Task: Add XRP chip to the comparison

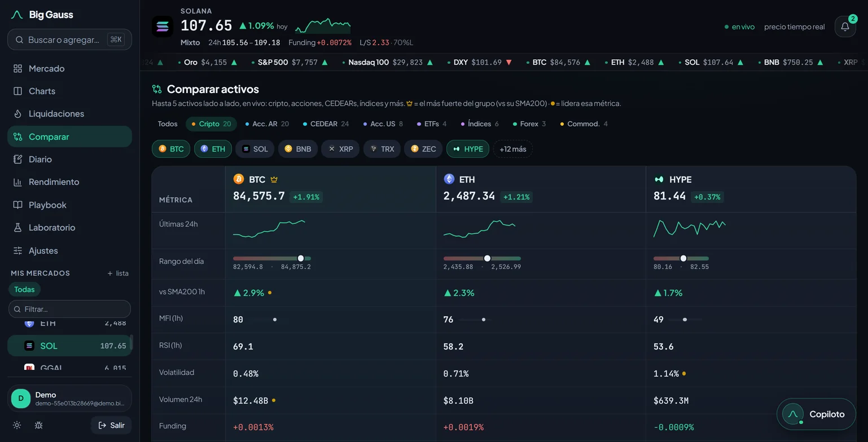Action: (x=340, y=149)
